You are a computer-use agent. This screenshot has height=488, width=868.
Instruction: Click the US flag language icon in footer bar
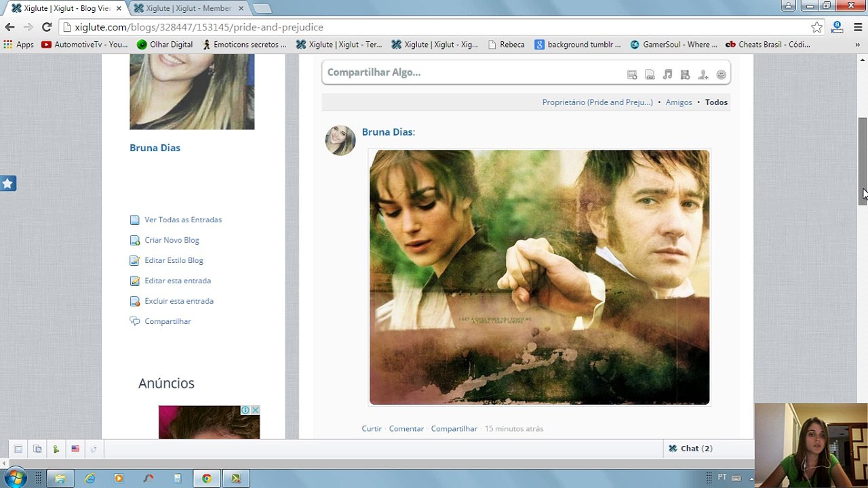[x=75, y=449]
